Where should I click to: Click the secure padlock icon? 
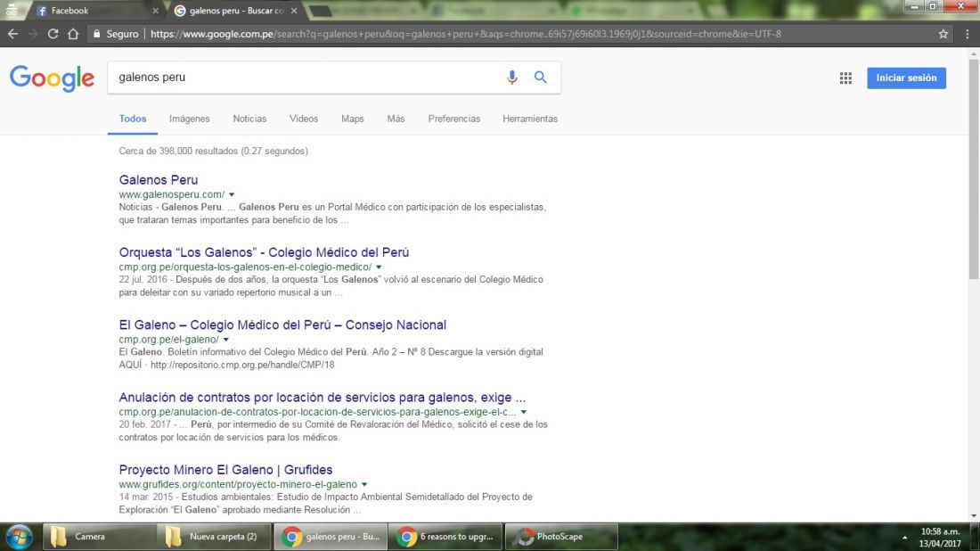point(96,34)
